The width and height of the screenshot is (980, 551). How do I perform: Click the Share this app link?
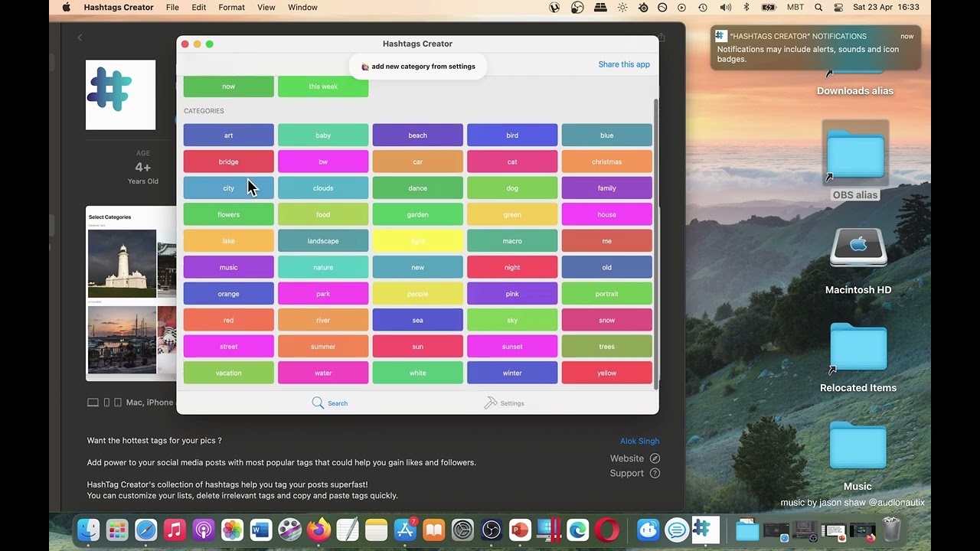click(624, 64)
